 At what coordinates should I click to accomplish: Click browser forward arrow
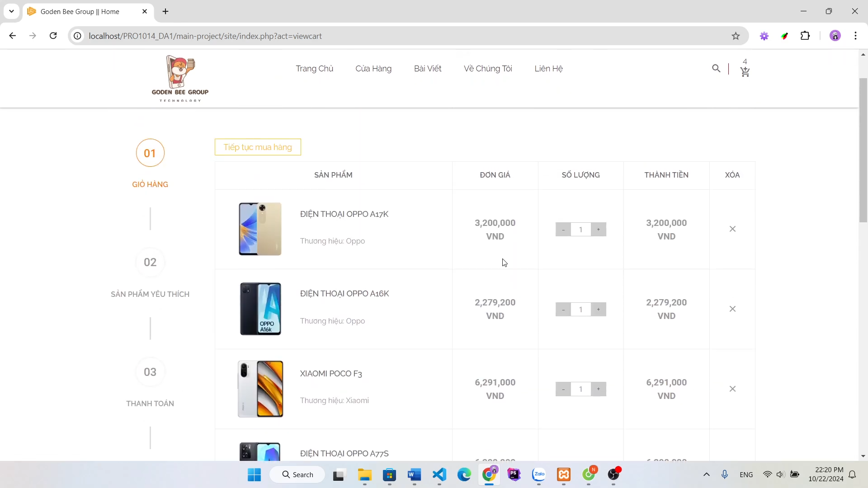coord(33,36)
